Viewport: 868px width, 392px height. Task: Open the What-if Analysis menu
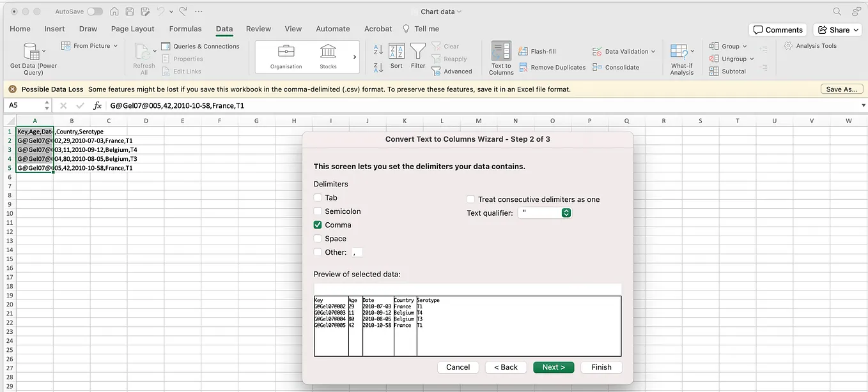pyautogui.click(x=681, y=59)
